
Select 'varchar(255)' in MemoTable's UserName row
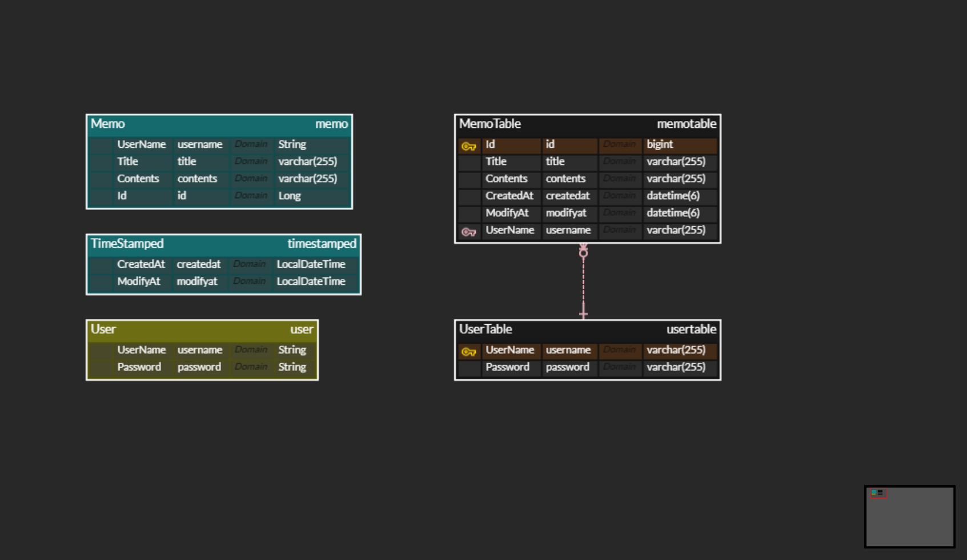pyautogui.click(x=676, y=230)
